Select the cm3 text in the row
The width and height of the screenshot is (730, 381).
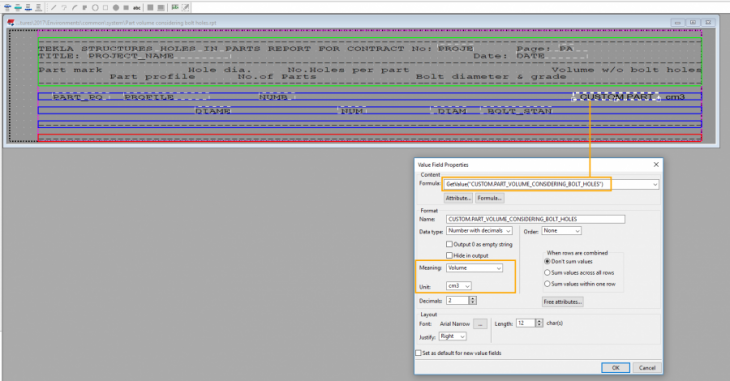[675, 97]
